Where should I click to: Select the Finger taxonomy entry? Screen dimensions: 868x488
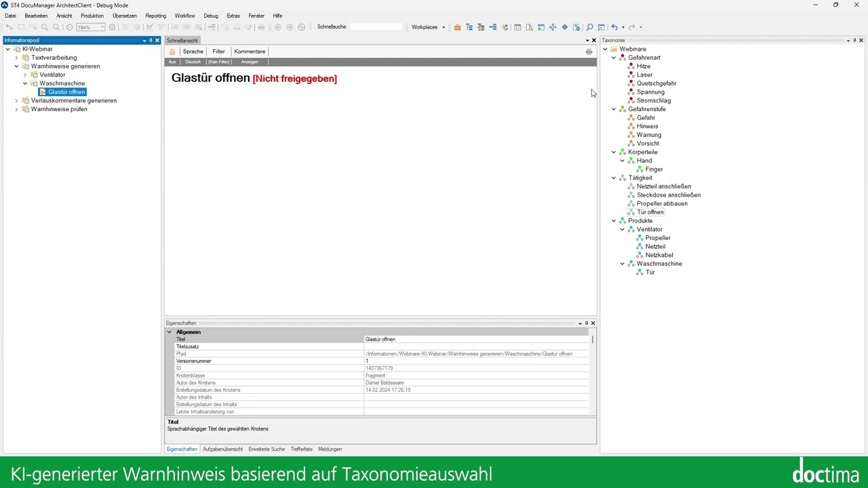pyautogui.click(x=654, y=169)
